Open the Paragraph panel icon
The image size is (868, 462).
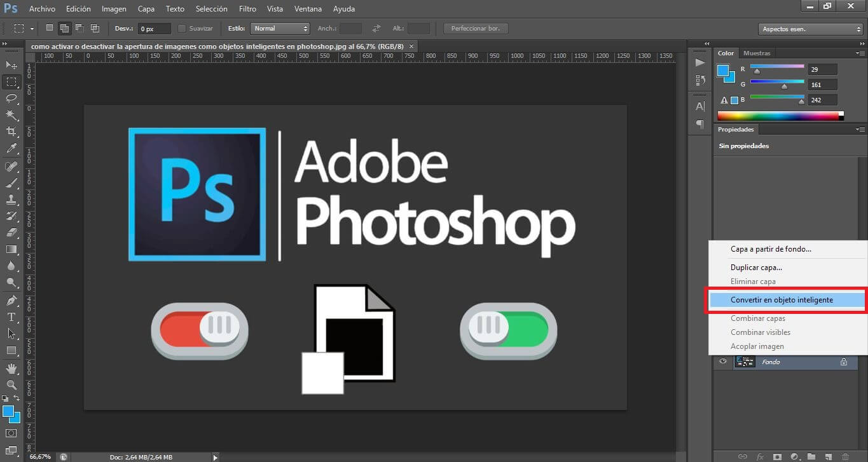click(x=700, y=124)
